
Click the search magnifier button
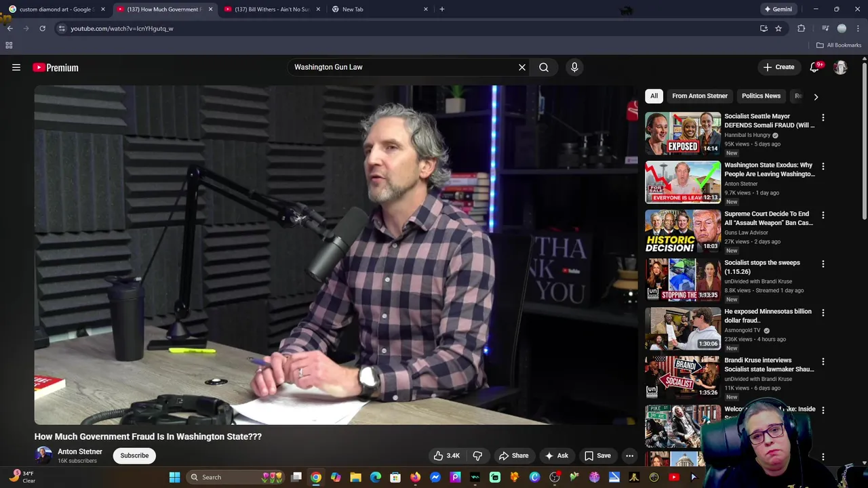544,67
